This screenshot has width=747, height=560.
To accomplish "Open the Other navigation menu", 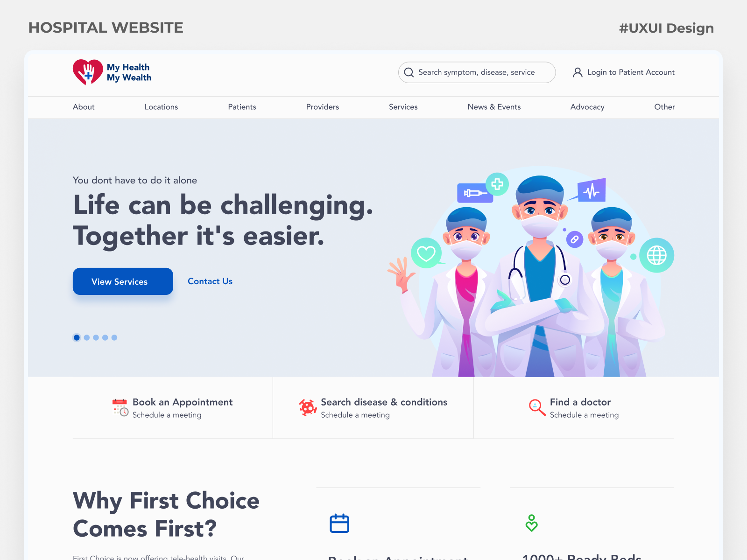I will 664,107.
